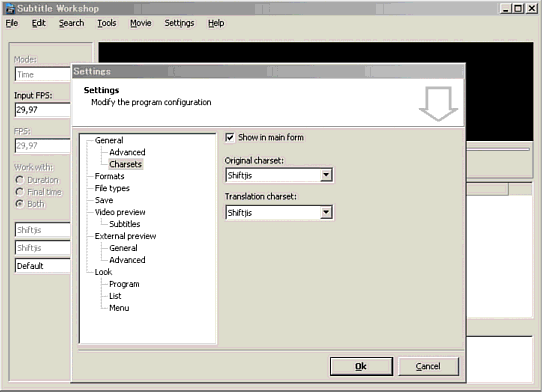Select the Subtitles tree item
The height and width of the screenshot is (392, 542).
125,224
